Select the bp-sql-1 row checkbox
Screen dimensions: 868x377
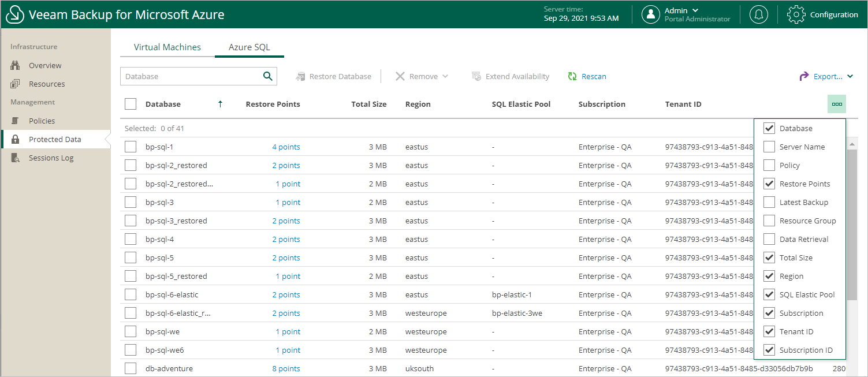pos(131,147)
